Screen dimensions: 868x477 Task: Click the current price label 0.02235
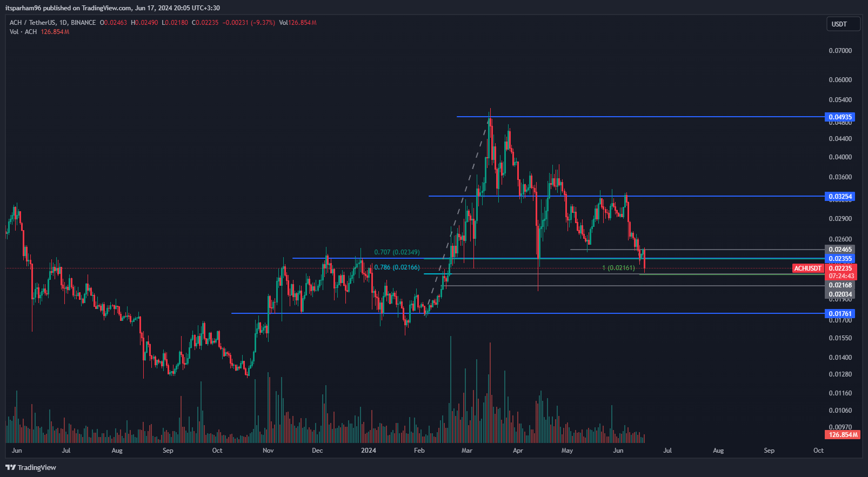(x=840, y=268)
